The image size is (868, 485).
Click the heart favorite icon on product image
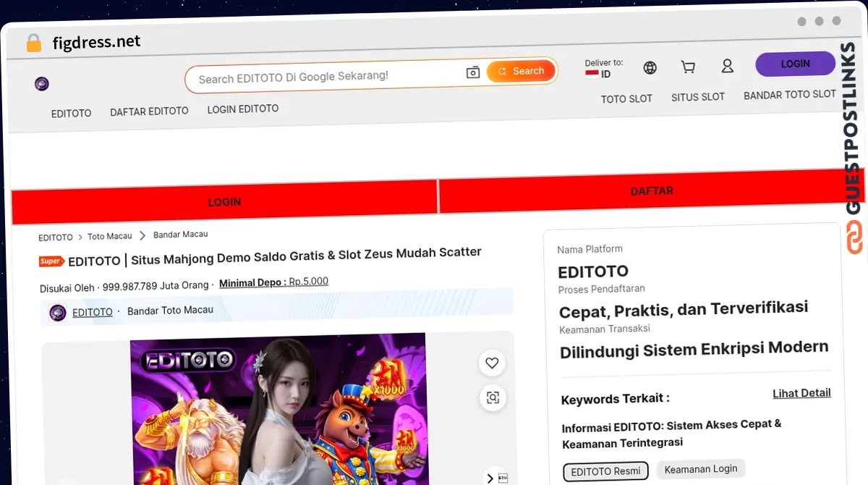pyautogui.click(x=492, y=363)
